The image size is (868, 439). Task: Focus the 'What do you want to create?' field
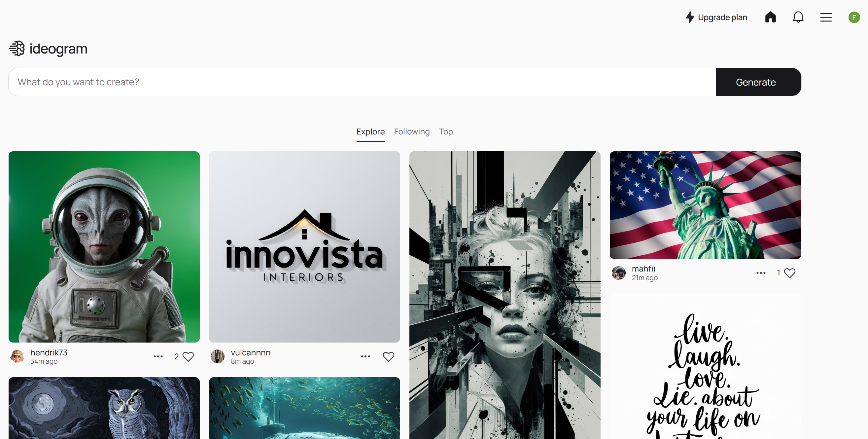tap(362, 82)
